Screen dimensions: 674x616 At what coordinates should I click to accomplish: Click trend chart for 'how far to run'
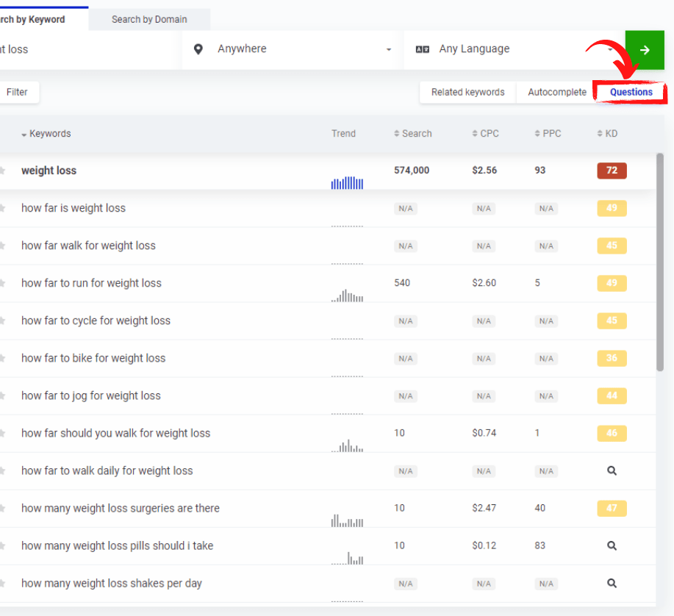point(347,296)
